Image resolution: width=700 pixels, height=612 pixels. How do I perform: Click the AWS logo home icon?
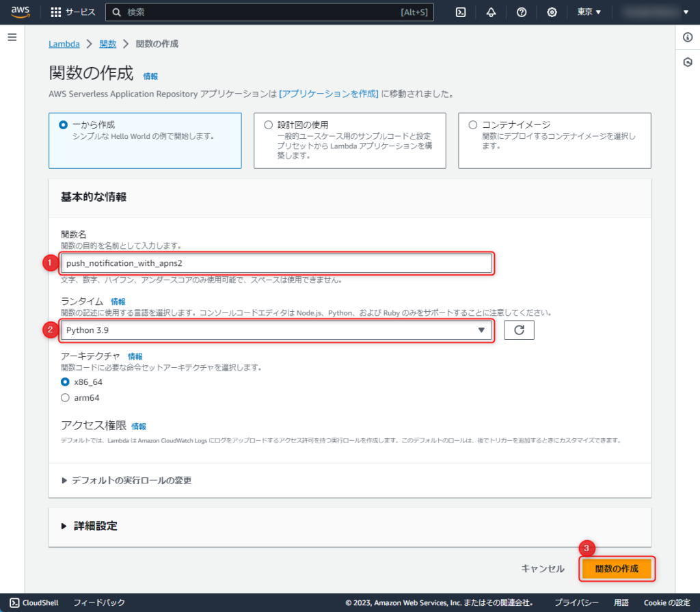coord(21,12)
